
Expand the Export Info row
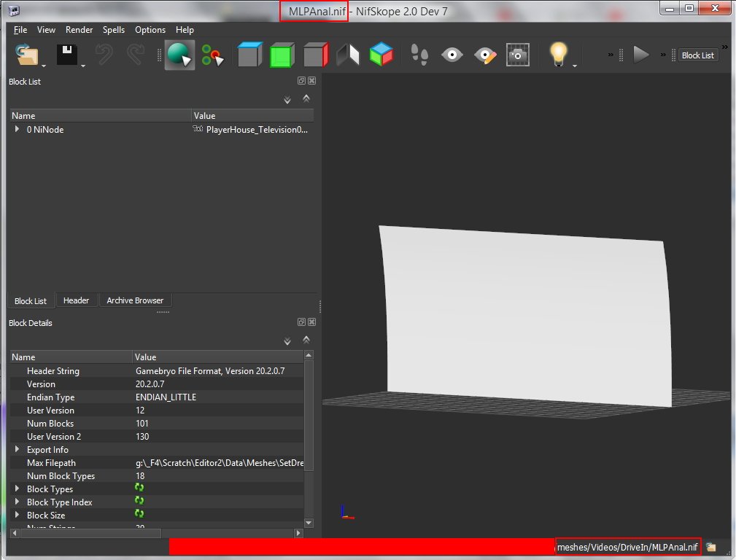point(17,450)
